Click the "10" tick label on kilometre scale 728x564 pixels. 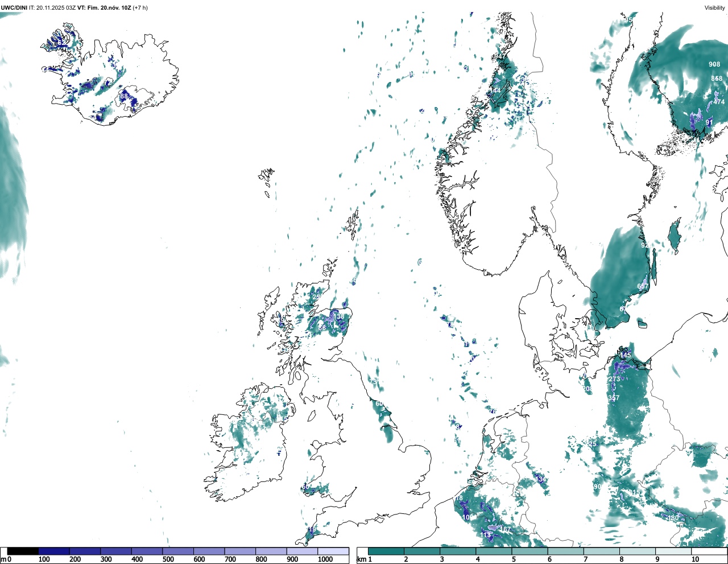(695, 559)
